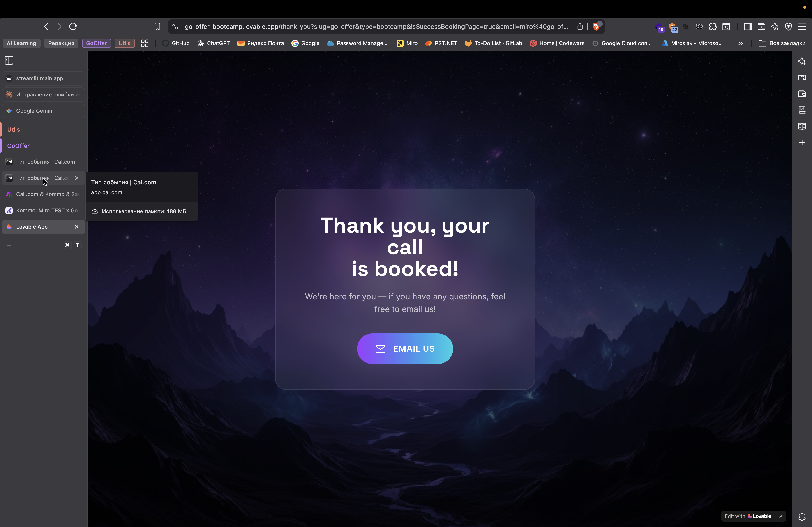Switch to Kommo: Miro TEST tab
812x527 pixels.
[x=47, y=210]
